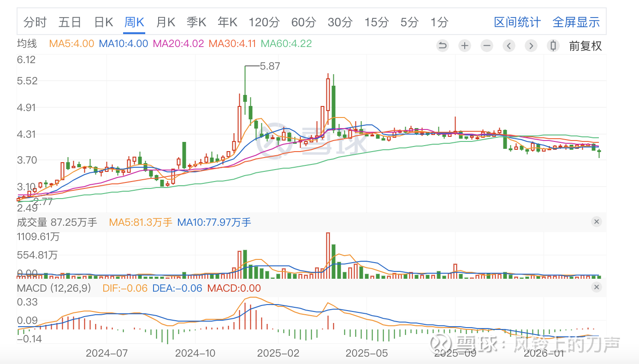Open the 月K chart tab
639x364 pixels.
[166, 22]
